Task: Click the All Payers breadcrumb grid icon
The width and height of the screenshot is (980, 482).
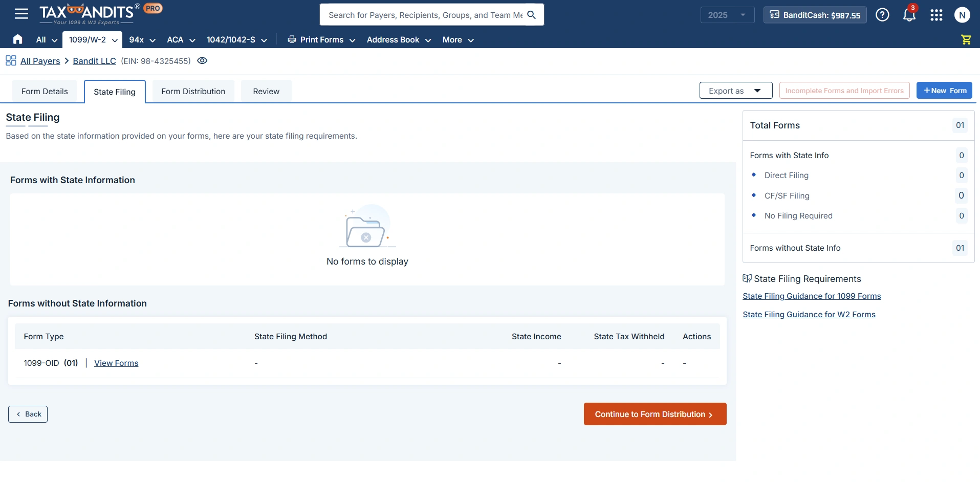Action: [10, 60]
